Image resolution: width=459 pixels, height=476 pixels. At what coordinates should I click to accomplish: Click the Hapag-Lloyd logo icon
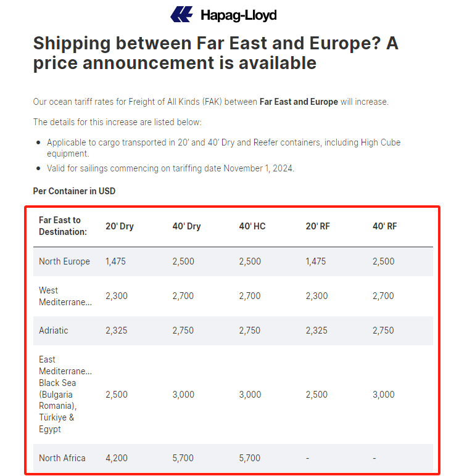tap(181, 14)
